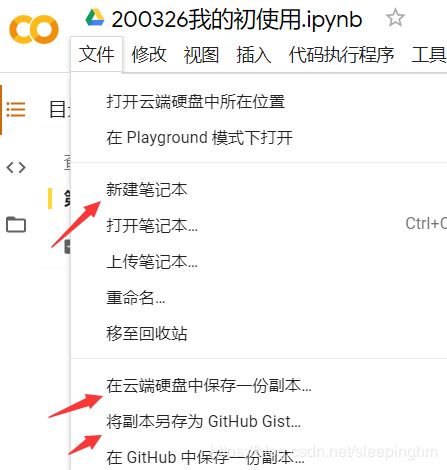
Task: Click the notebook title 200326我的初使用.ipynb
Action: [x=237, y=19]
